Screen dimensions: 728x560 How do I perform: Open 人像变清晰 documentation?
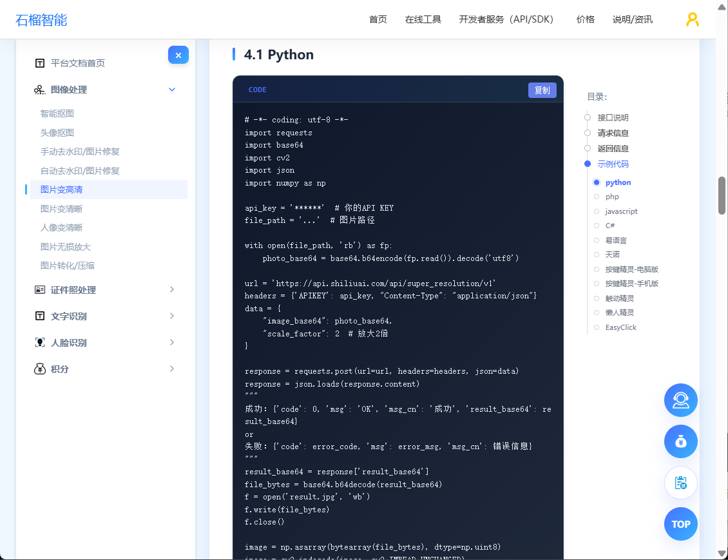click(x=61, y=227)
